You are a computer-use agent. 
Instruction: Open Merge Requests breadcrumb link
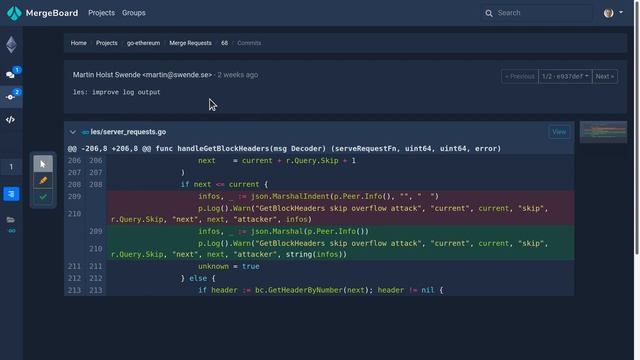point(190,43)
